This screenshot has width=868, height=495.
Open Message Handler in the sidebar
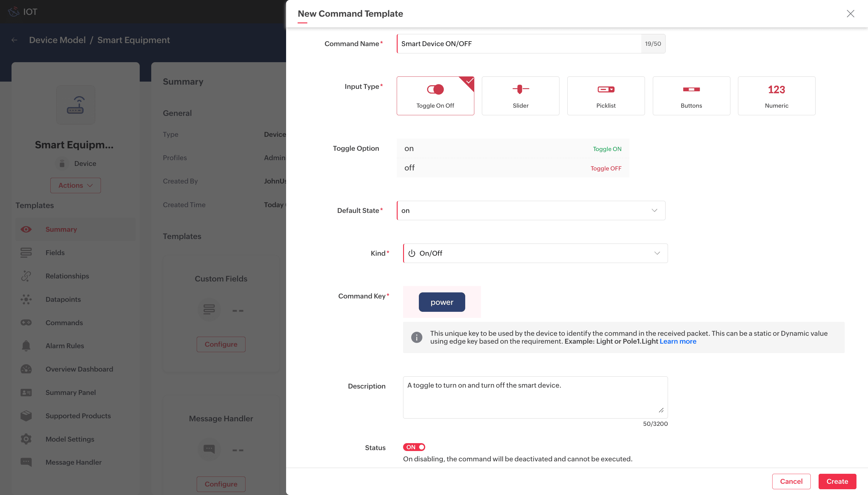click(x=75, y=462)
